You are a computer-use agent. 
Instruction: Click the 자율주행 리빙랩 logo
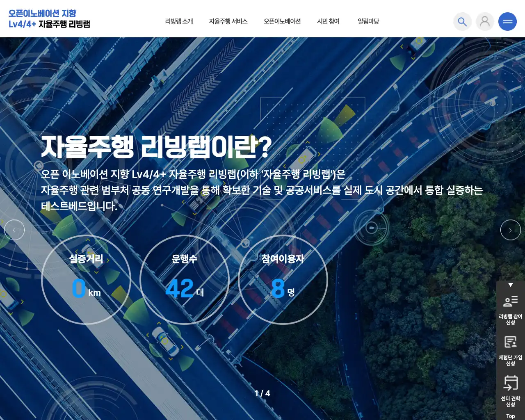point(49,18)
